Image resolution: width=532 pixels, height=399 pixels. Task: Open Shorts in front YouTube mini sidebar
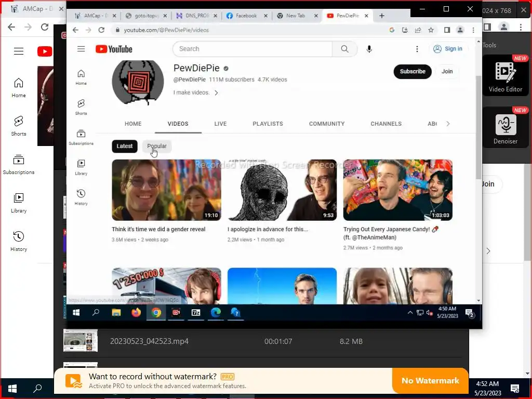pyautogui.click(x=81, y=107)
